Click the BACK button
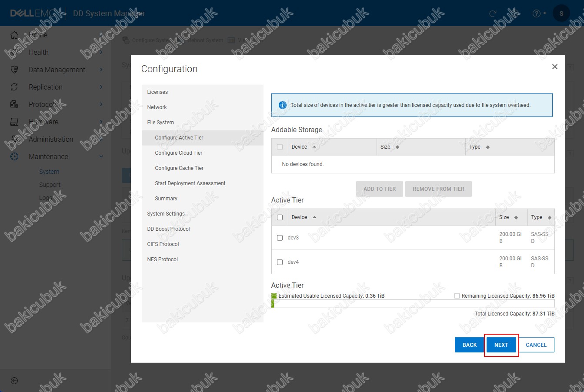Screen dimensions: 584x392 469,345
